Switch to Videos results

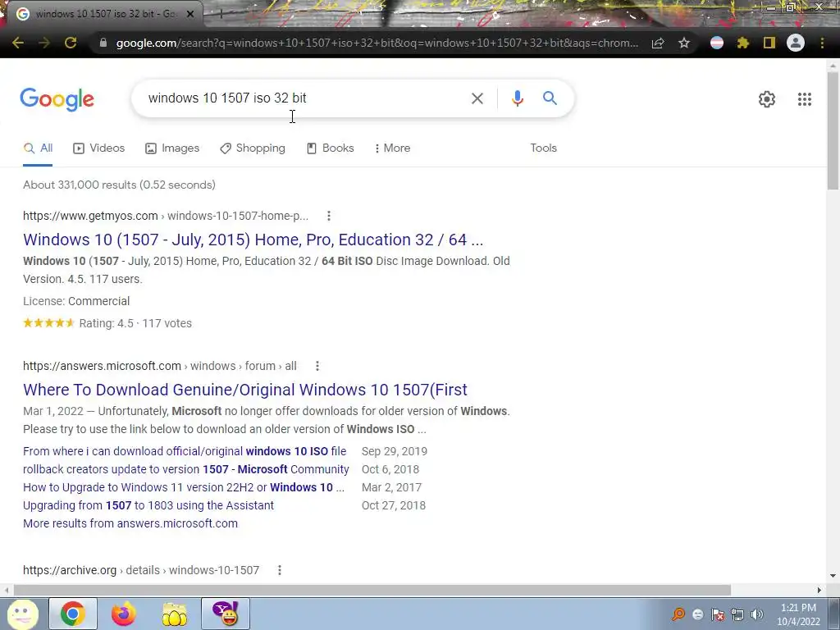pos(99,148)
